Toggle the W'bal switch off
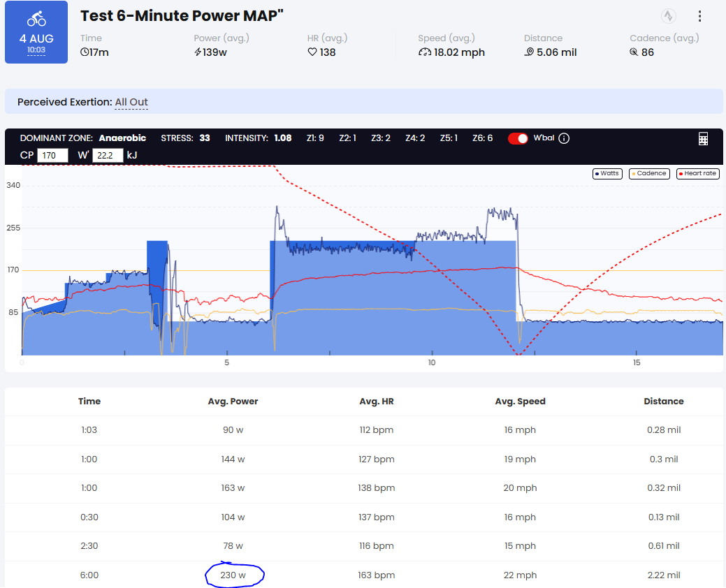Image resolution: width=726 pixels, height=588 pixels. click(518, 138)
